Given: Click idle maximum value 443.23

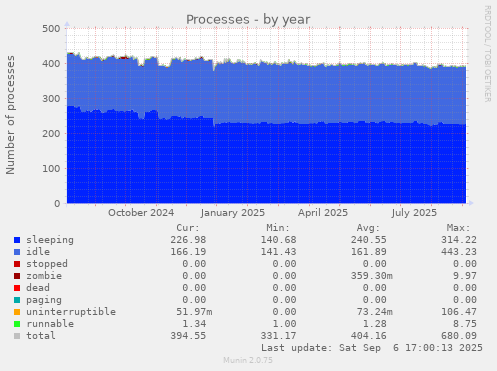Looking at the screenshot, I should tap(459, 252).
